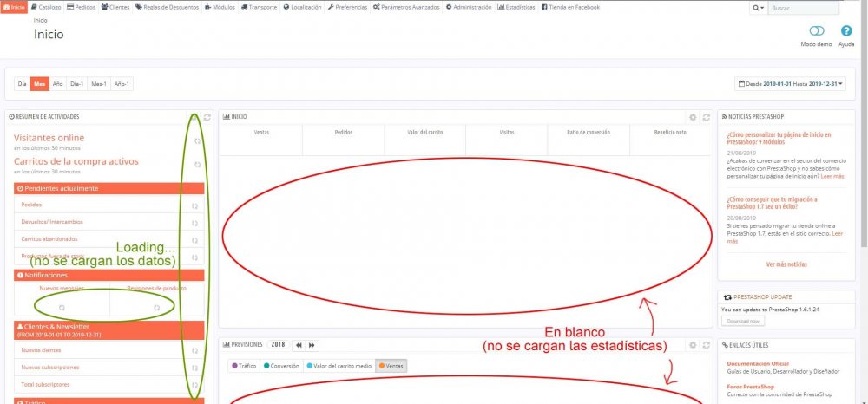Open Revisiones de producto notification

pyautogui.click(x=156, y=288)
